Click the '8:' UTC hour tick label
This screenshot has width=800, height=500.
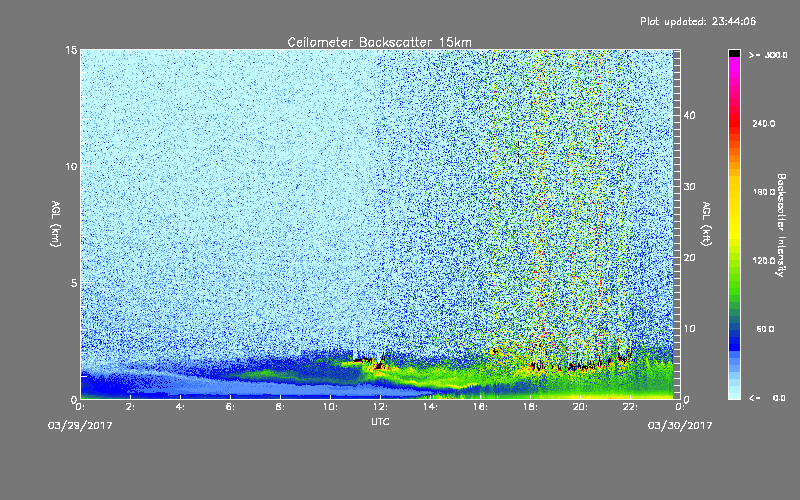tap(280, 407)
